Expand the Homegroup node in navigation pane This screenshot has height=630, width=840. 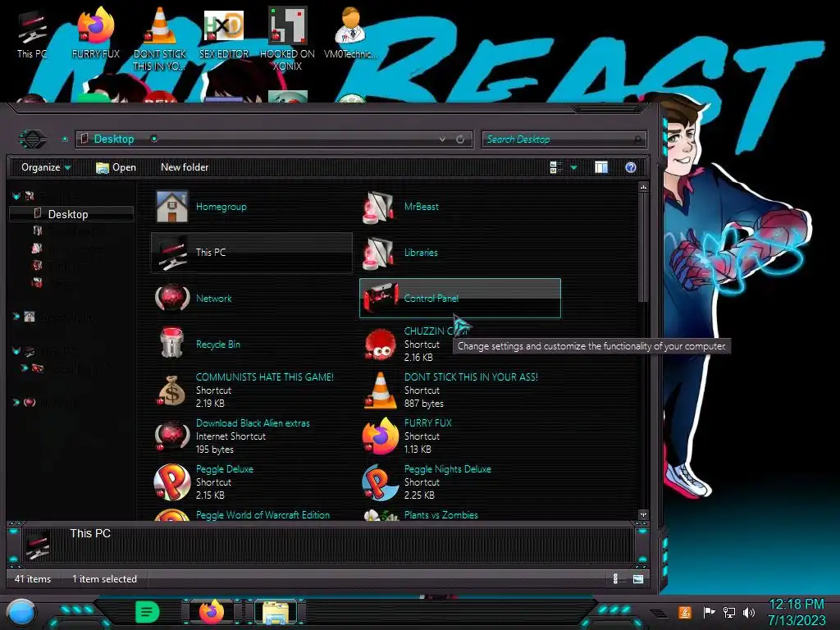[x=16, y=317]
